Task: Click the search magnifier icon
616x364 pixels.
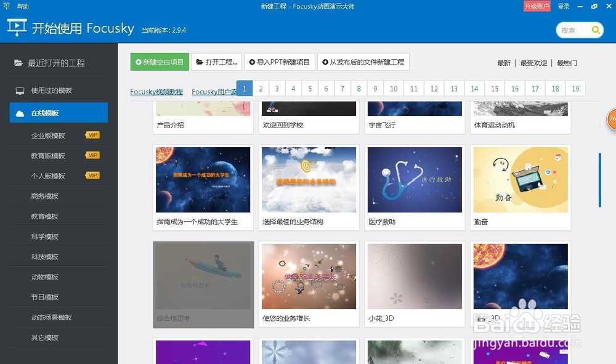Action: coord(596,30)
